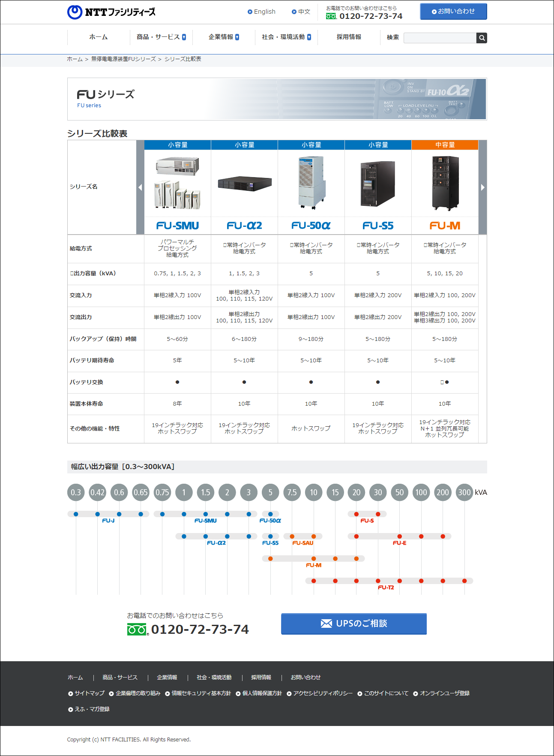Open アクセシビリティポリシー footer link

pos(320,693)
